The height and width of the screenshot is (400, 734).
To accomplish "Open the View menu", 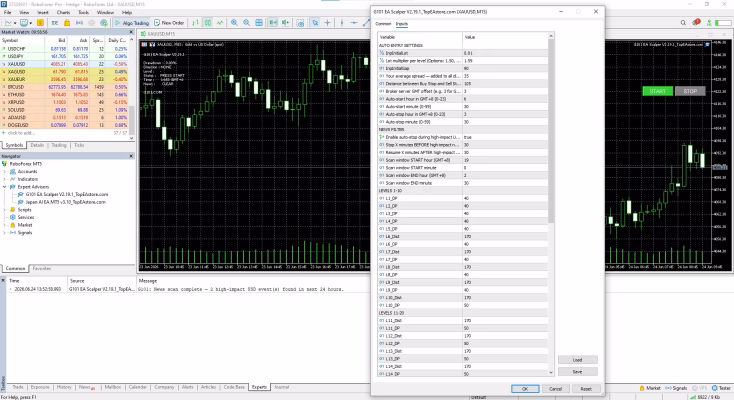I will (x=24, y=13).
